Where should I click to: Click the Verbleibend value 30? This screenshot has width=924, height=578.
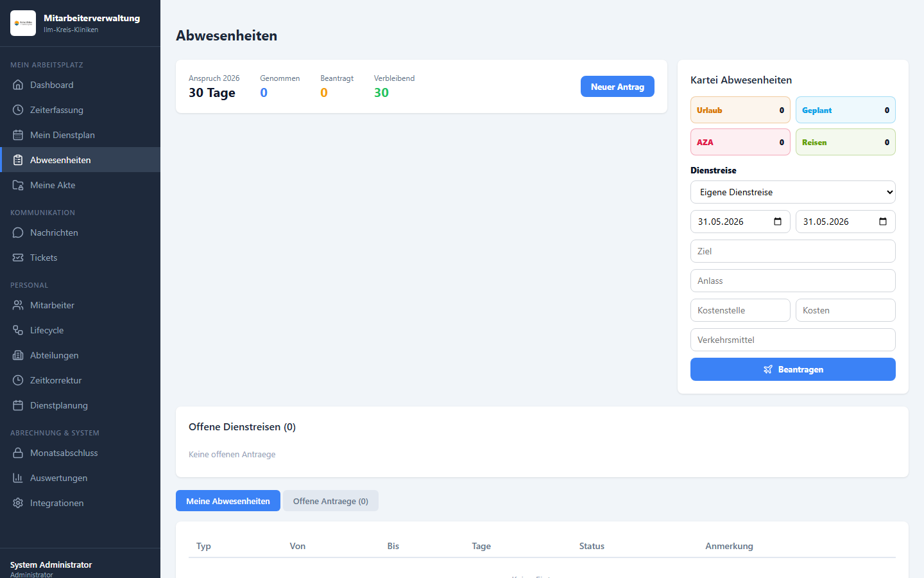click(x=381, y=92)
